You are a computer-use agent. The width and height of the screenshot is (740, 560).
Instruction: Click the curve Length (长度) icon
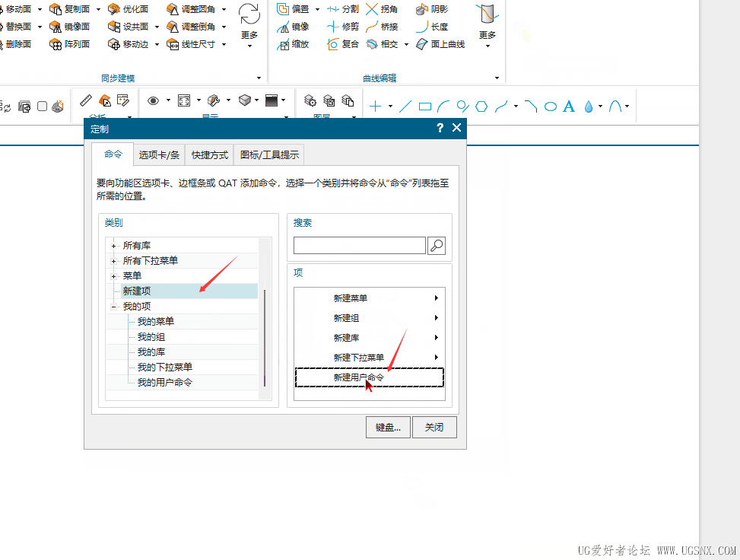[x=422, y=27]
